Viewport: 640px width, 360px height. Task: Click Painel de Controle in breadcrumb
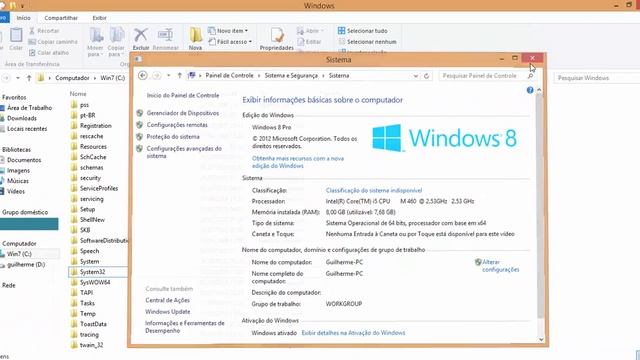tap(229, 76)
